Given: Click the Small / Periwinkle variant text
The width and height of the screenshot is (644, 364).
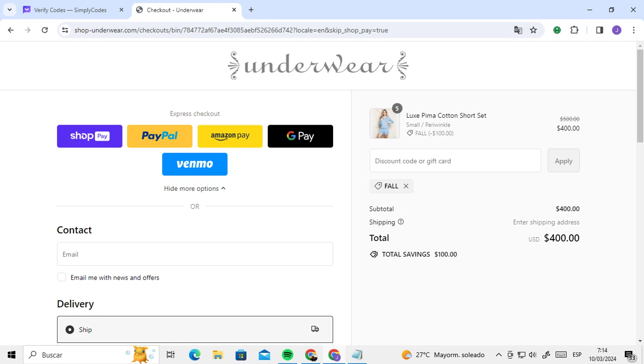Looking at the screenshot, I should [428, 125].
